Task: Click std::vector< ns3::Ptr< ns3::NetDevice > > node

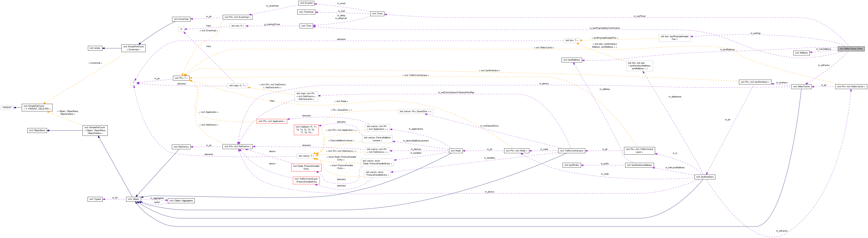Action: pos(377,151)
